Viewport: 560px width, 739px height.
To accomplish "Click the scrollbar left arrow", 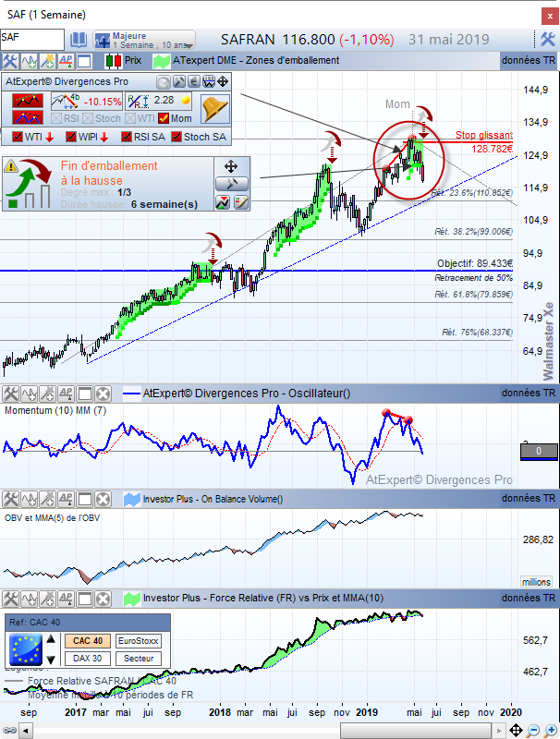I will pyautogui.click(x=26, y=732).
